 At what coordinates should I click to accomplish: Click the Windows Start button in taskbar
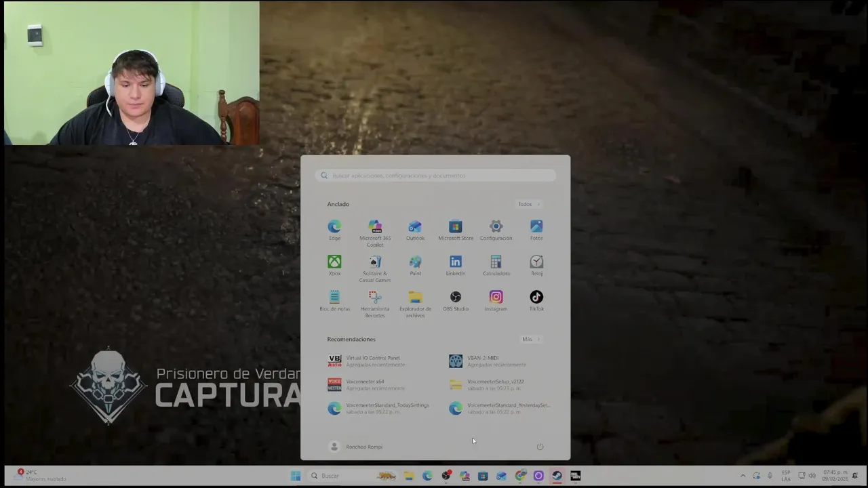click(x=296, y=476)
